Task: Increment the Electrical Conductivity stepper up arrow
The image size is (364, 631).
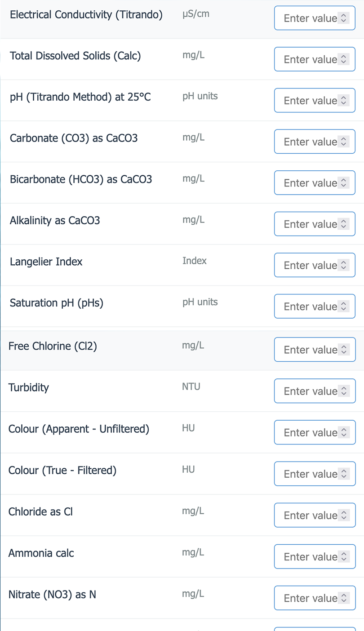Action: click(344, 15)
